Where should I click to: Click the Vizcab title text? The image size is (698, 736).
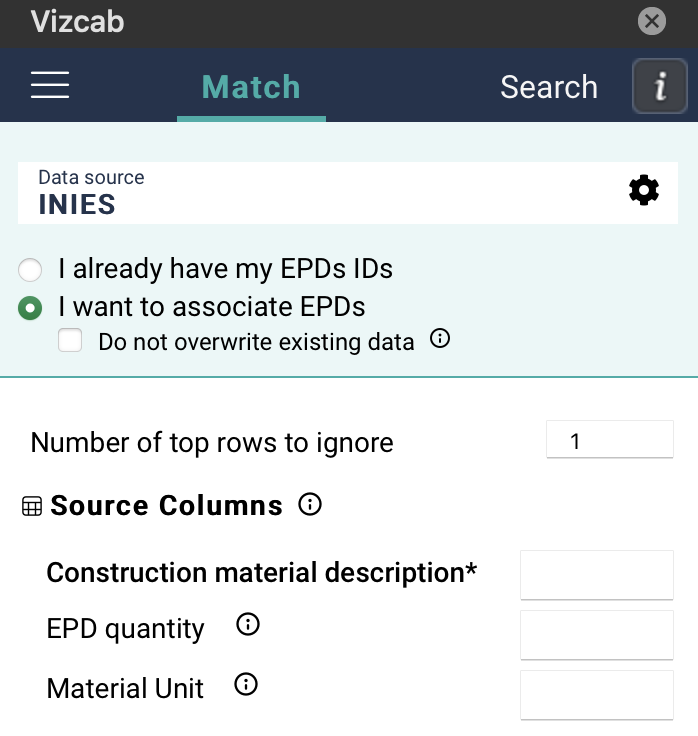[x=77, y=21]
